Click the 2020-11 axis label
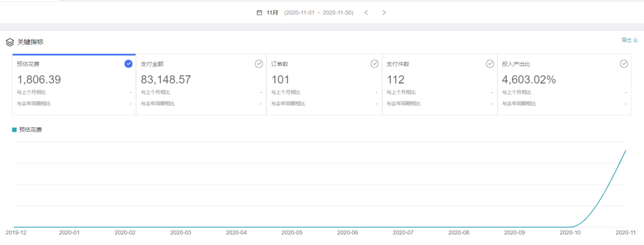 click(626, 232)
